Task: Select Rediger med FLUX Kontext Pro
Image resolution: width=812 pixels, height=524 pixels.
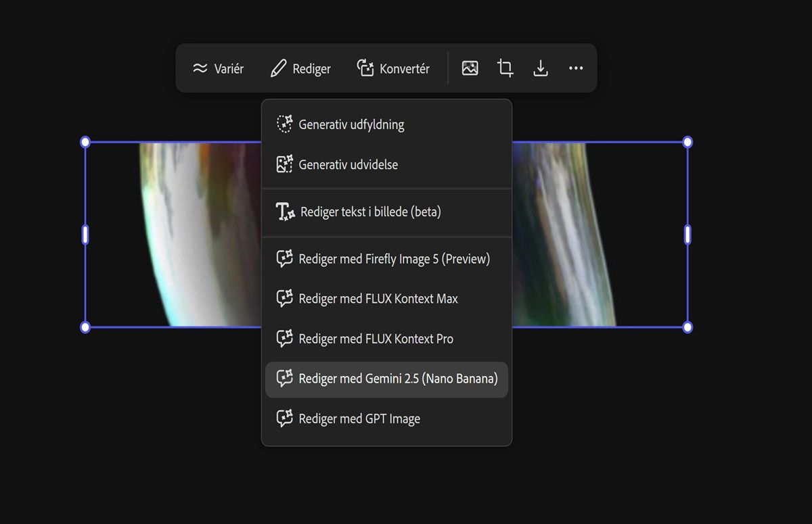Action: point(386,339)
